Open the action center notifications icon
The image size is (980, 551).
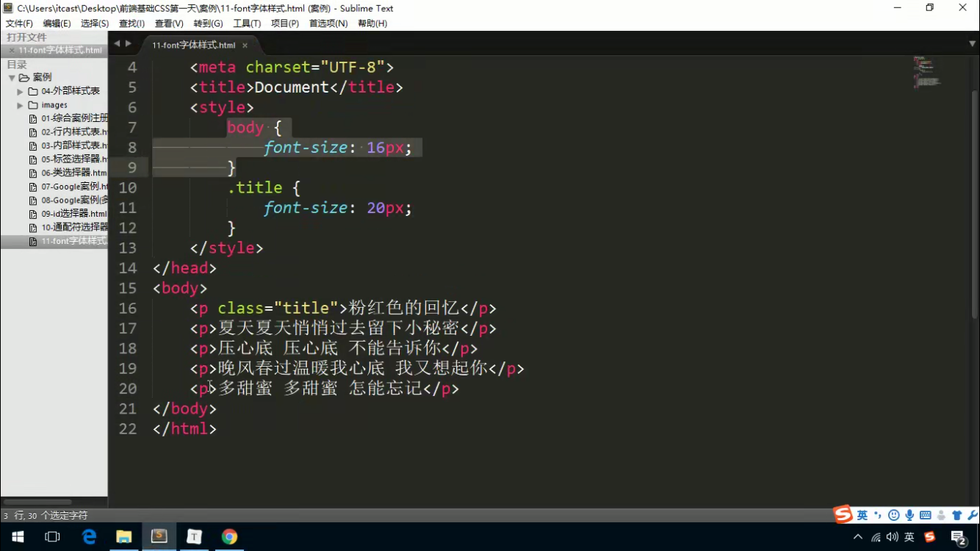click(958, 537)
